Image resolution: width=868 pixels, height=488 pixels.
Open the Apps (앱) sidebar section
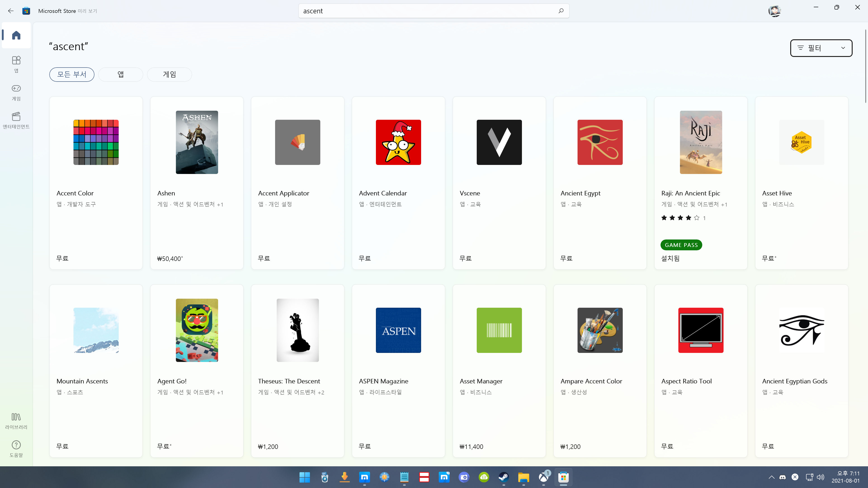[x=16, y=64]
